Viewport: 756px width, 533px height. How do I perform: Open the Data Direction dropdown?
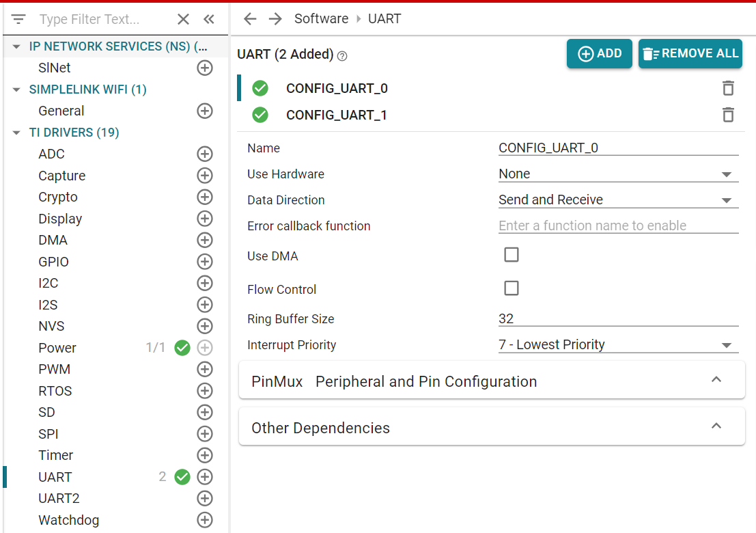pyautogui.click(x=618, y=200)
